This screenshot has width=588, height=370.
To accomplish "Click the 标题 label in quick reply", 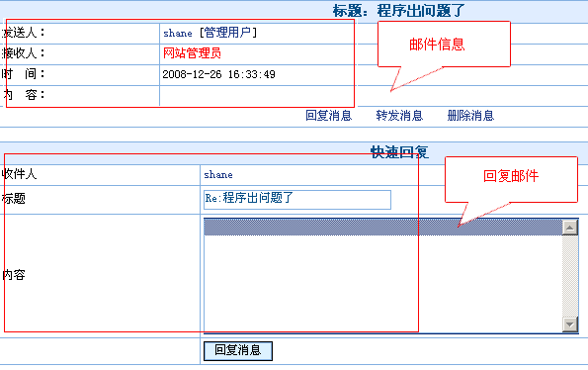I will pos(14,199).
